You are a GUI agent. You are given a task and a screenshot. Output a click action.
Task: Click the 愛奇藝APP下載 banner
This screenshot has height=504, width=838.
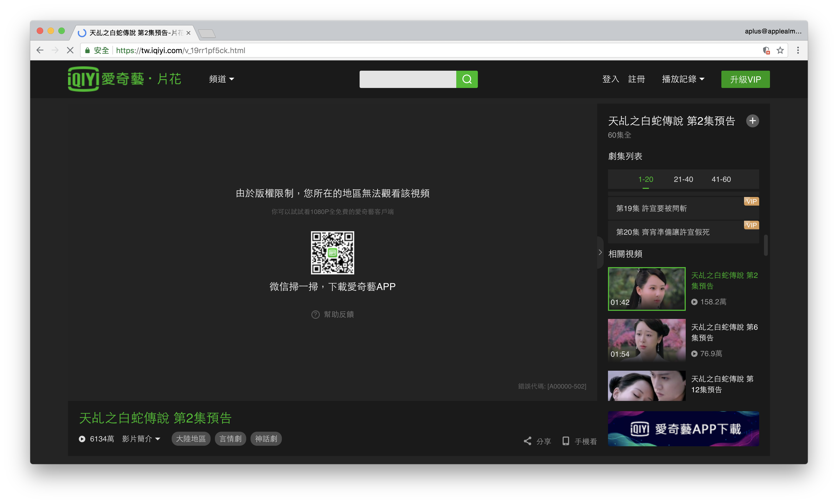point(683,429)
